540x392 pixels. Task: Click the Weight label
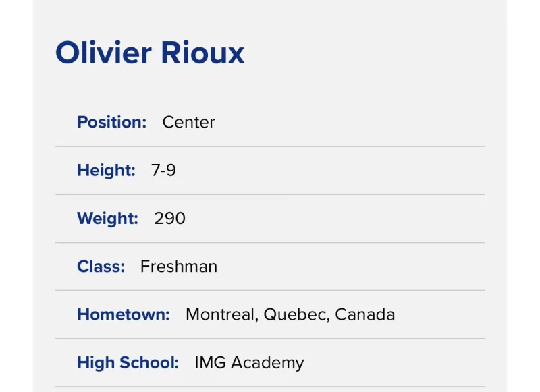tap(107, 219)
